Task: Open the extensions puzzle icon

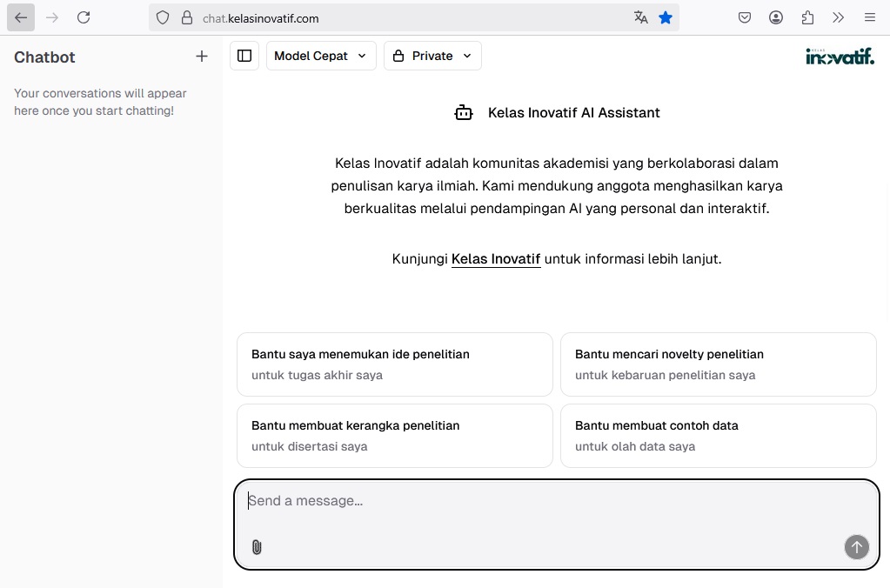Action: tap(807, 17)
